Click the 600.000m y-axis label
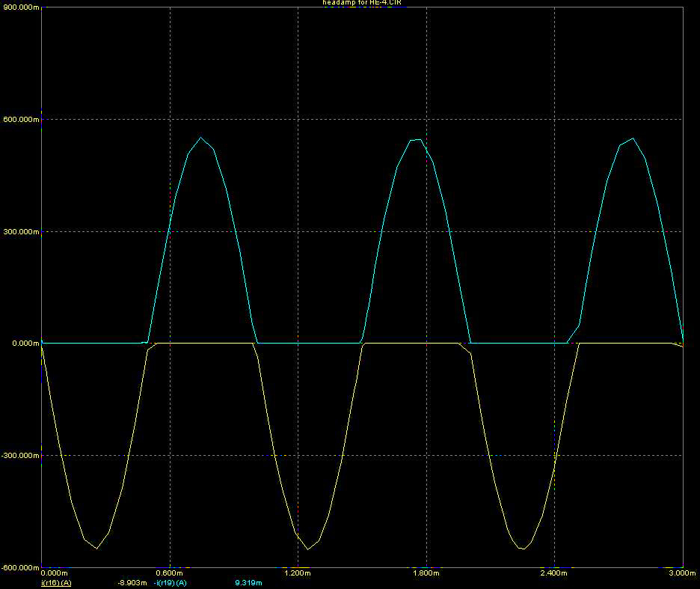The width and height of the screenshot is (700, 589). [19, 120]
